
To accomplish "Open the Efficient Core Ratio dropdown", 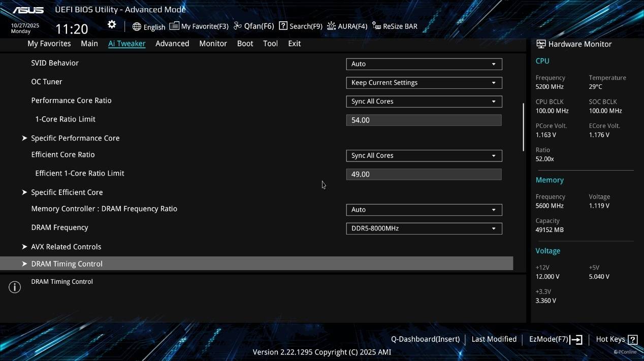I will tap(424, 156).
